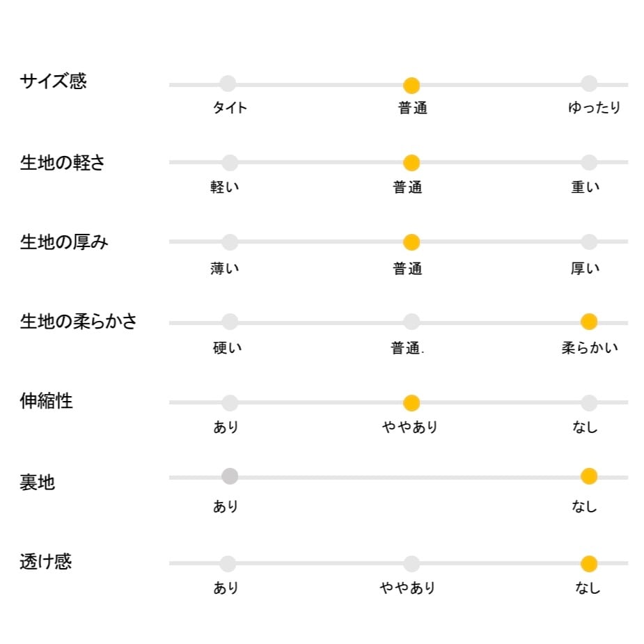Pick the 薄い dot for 生地の厚み

(x=230, y=242)
